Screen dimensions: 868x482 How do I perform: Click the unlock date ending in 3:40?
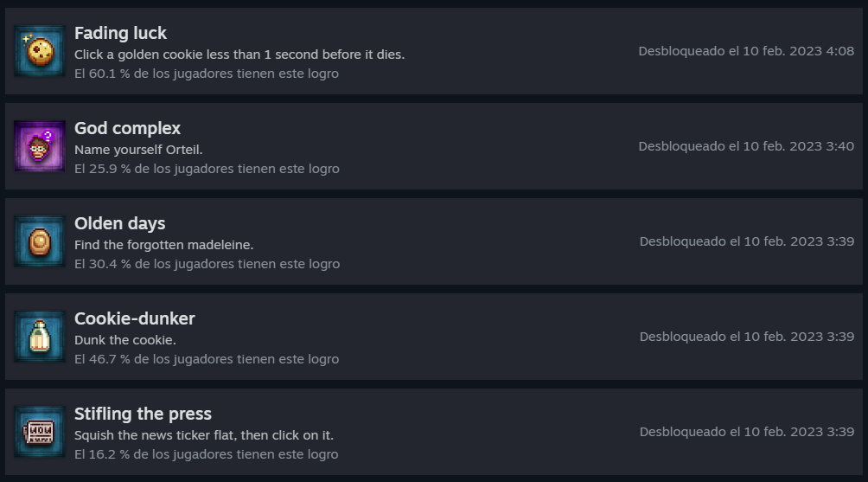click(x=745, y=146)
